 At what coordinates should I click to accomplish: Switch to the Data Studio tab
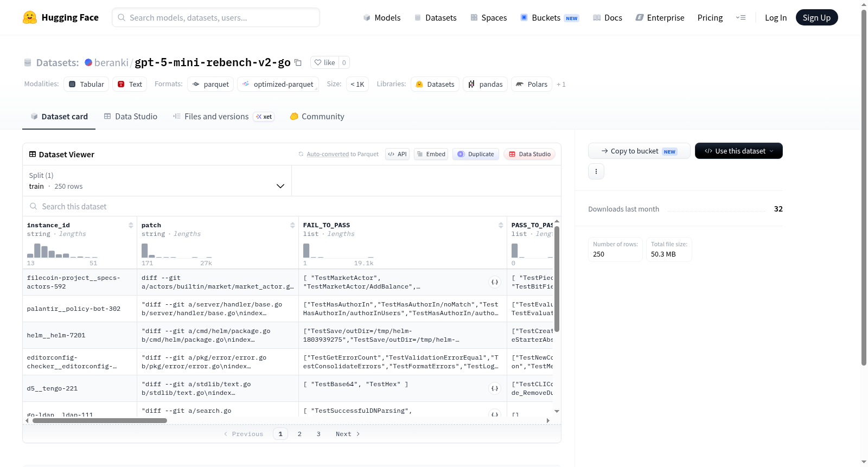point(131,116)
